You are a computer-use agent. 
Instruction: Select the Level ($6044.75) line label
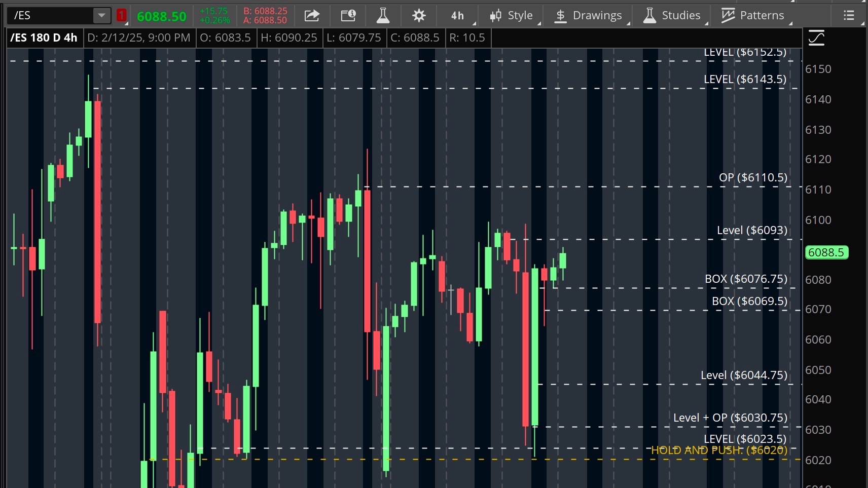744,375
